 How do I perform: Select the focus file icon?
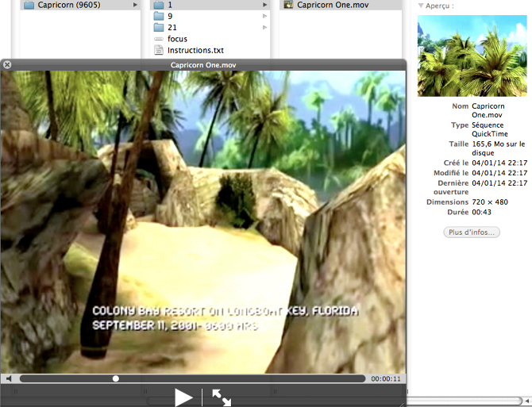coord(158,39)
